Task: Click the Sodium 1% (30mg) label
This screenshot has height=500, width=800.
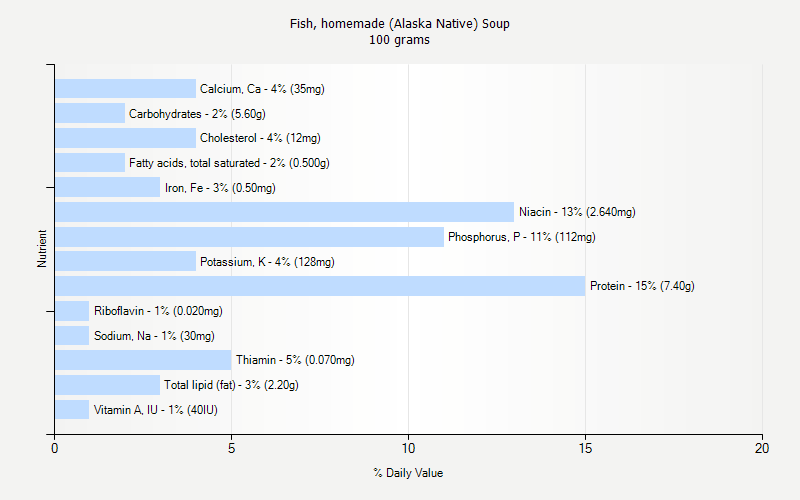Action: tap(154, 336)
